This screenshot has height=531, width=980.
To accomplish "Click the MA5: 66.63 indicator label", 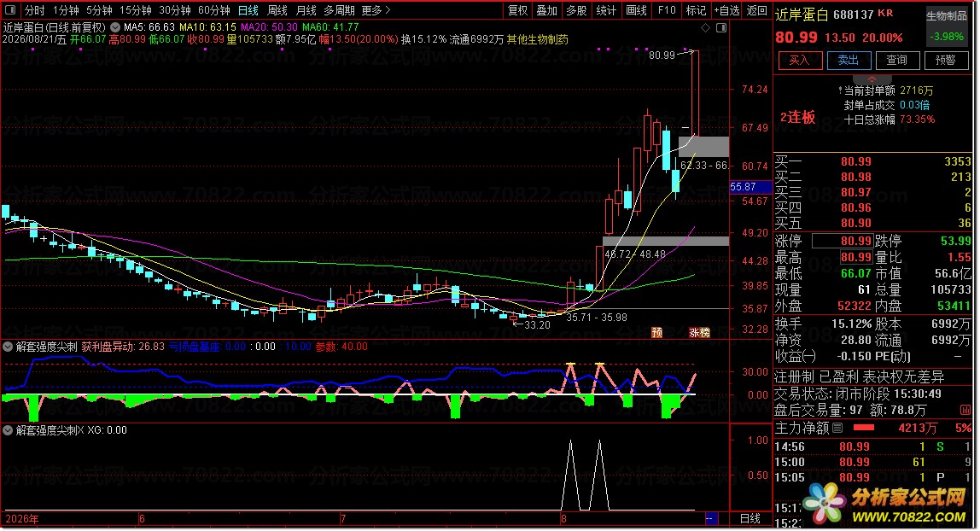I will (149, 27).
